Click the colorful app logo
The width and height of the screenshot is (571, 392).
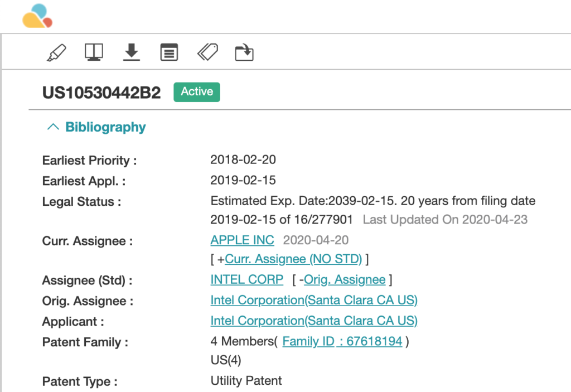coord(37,16)
